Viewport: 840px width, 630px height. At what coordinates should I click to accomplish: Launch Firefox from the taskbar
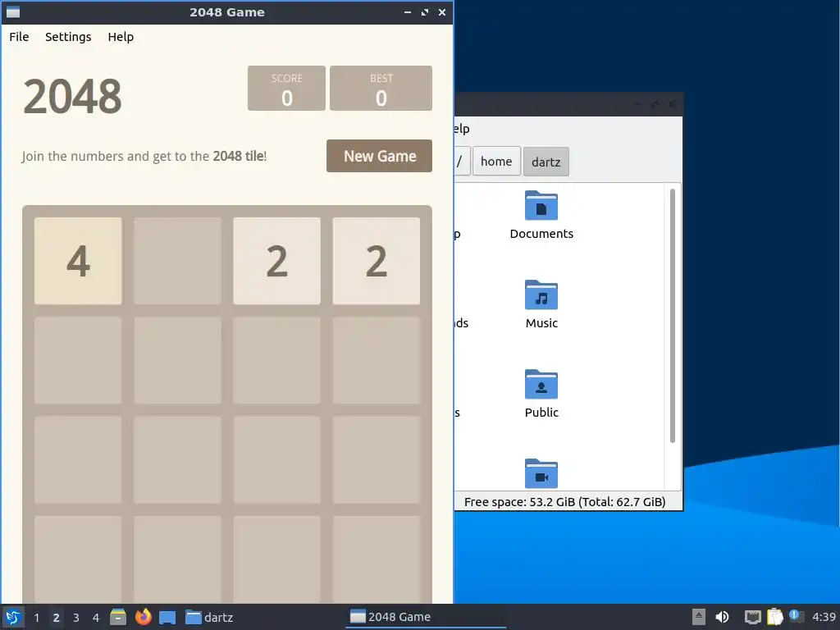click(143, 617)
